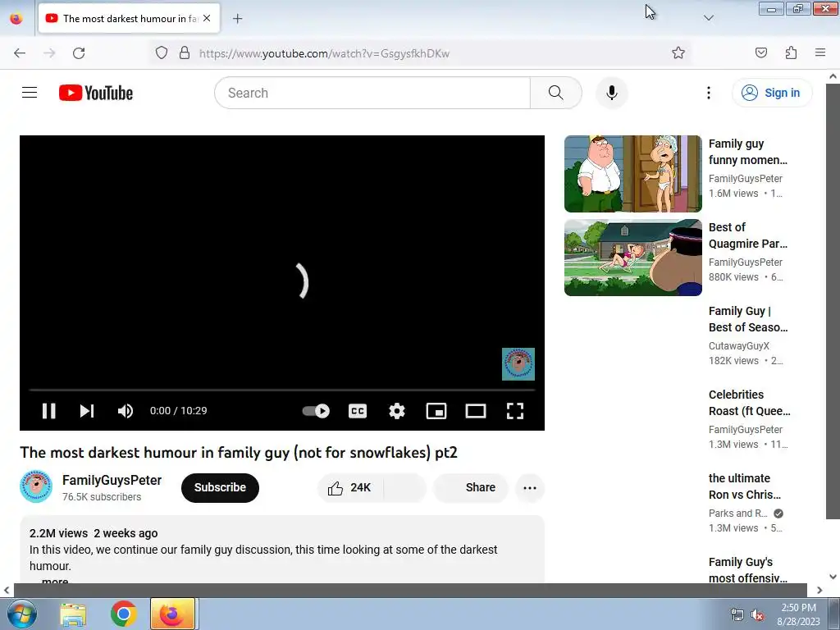Open the player settings gear
The width and height of the screenshot is (840, 630).
click(x=397, y=411)
